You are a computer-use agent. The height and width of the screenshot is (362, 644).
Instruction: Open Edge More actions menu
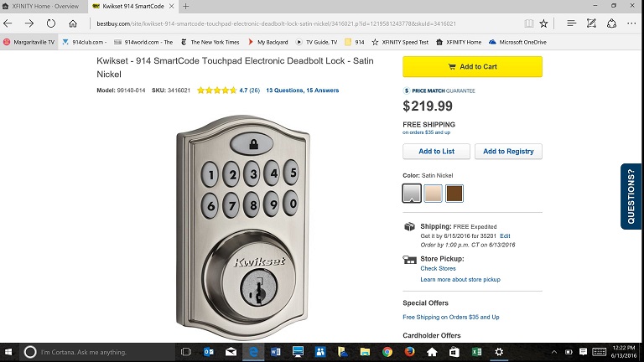click(x=631, y=23)
